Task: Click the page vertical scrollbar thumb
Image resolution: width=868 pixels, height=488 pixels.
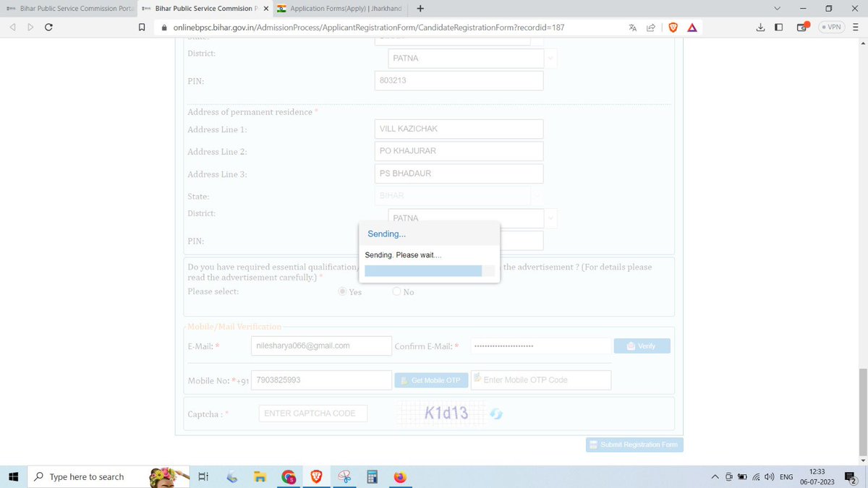Action: coord(862,412)
